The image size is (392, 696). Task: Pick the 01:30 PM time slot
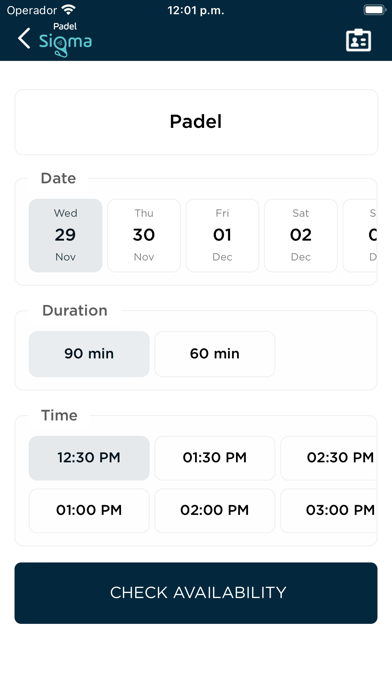click(x=215, y=458)
